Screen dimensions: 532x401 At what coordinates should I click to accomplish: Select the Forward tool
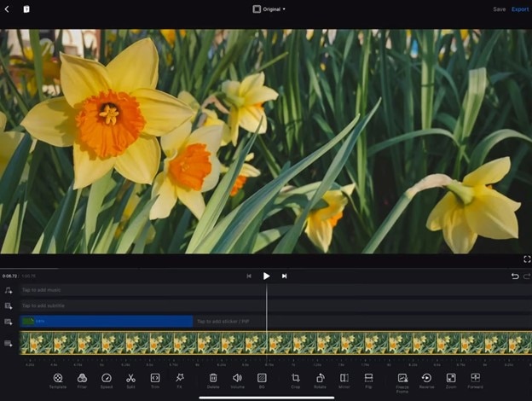[x=475, y=381]
